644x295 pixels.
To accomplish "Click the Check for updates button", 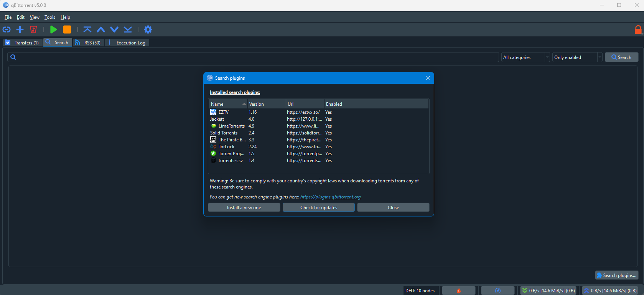I will click(319, 207).
